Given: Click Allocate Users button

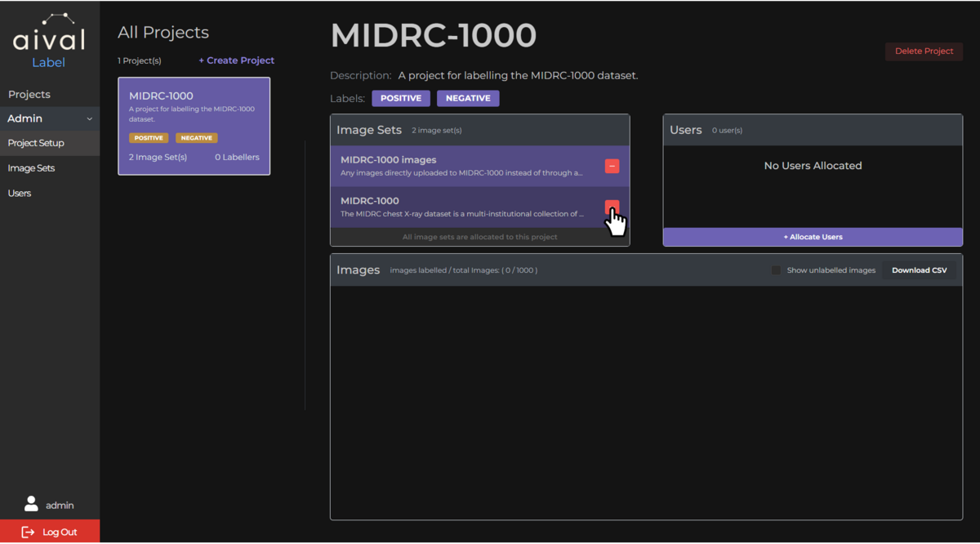Looking at the screenshot, I should tap(813, 237).
